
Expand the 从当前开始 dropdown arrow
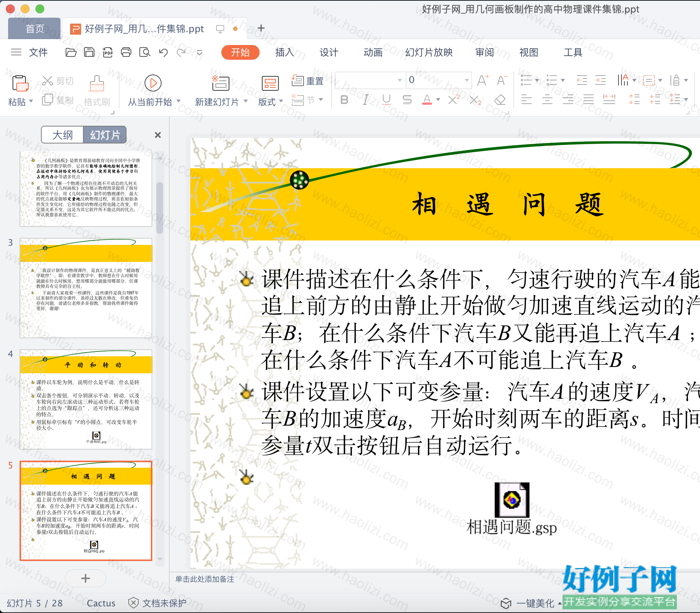point(179,101)
